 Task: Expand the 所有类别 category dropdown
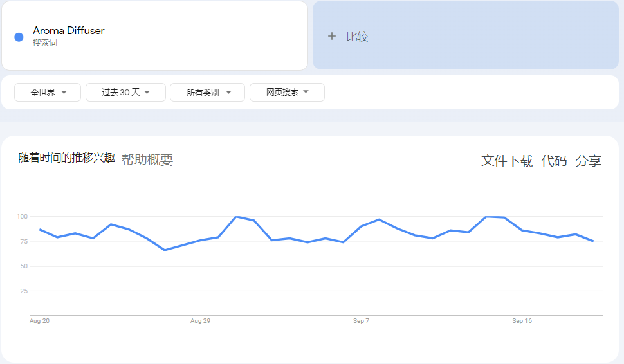point(207,93)
